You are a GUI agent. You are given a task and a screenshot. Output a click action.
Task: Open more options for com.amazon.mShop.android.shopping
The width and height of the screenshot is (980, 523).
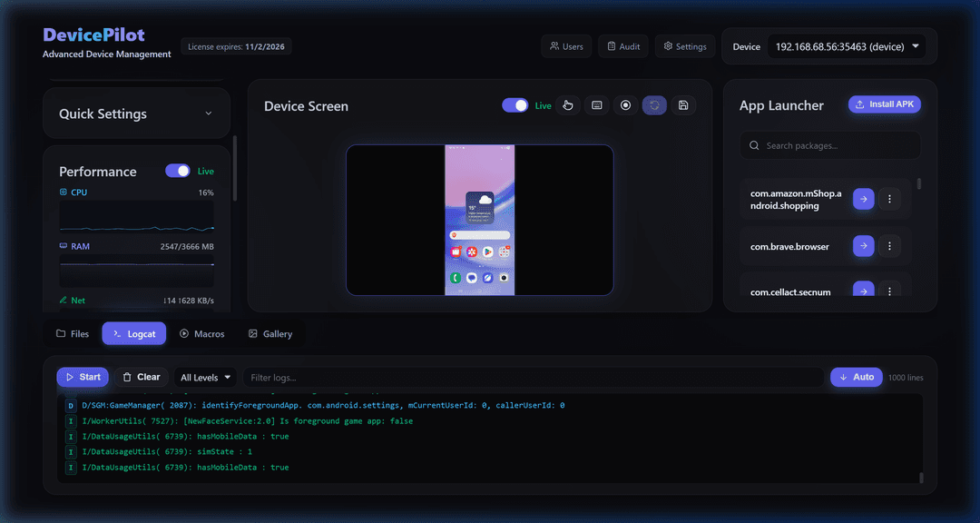(889, 199)
